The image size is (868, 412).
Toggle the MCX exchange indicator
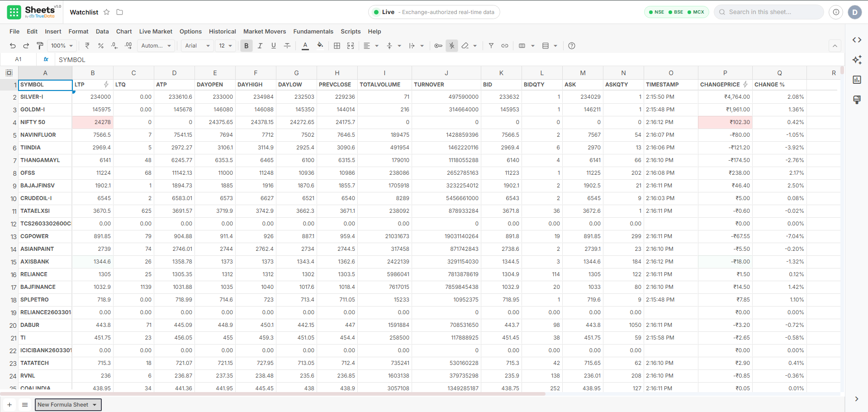coord(696,12)
